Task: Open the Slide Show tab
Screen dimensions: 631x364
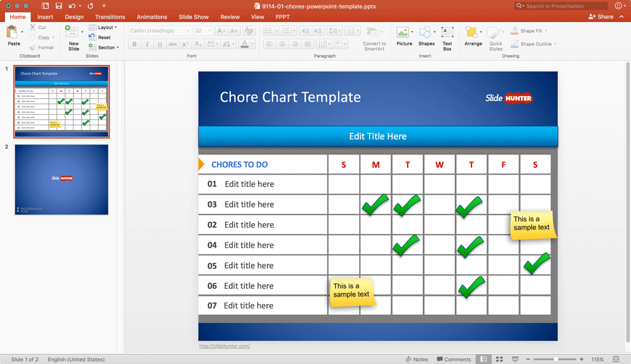Action: [194, 17]
